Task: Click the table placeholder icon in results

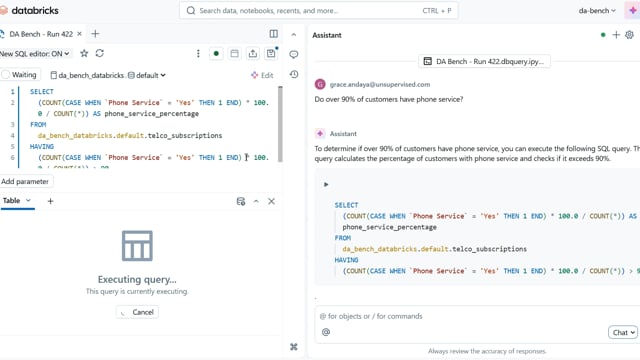Action: pos(137,246)
